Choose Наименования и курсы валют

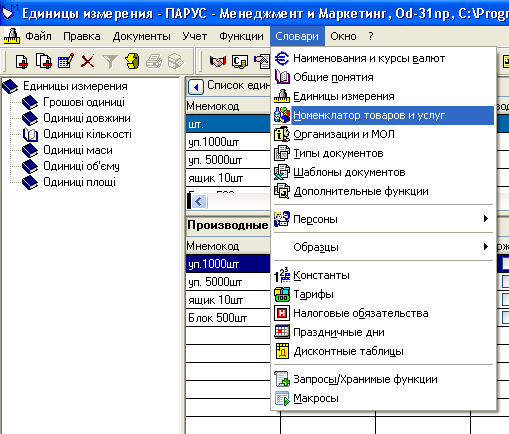coord(383,58)
